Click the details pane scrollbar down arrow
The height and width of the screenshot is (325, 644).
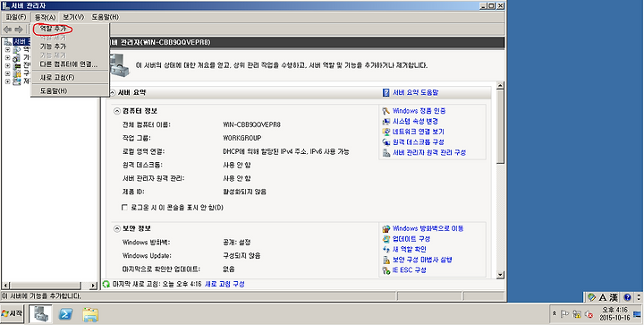tap(500, 275)
